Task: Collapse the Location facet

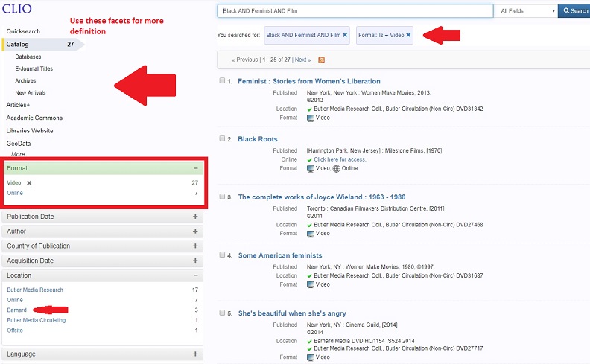Action: coord(196,275)
